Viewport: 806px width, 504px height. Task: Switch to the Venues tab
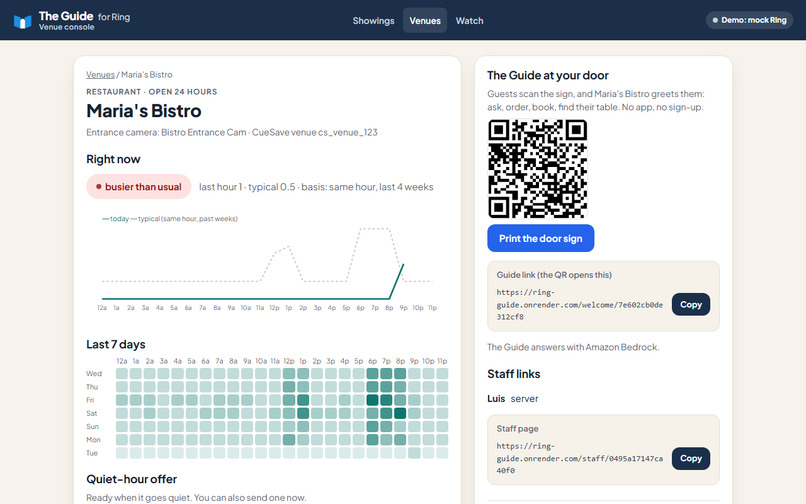coord(425,21)
